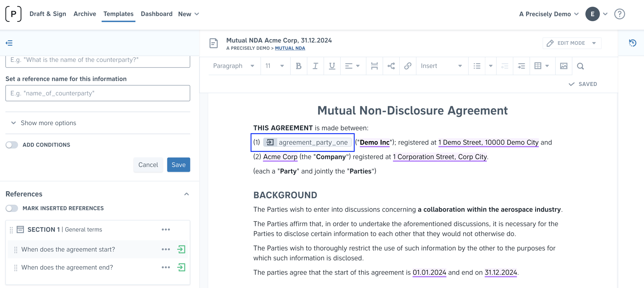Insert a page break
The height and width of the screenshot is (288, 644).
374,66
